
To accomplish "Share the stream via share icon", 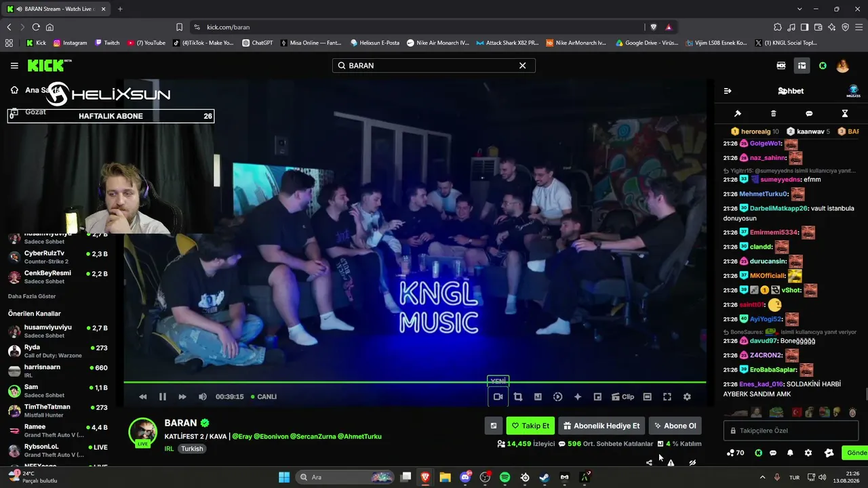I will point(650,462).
